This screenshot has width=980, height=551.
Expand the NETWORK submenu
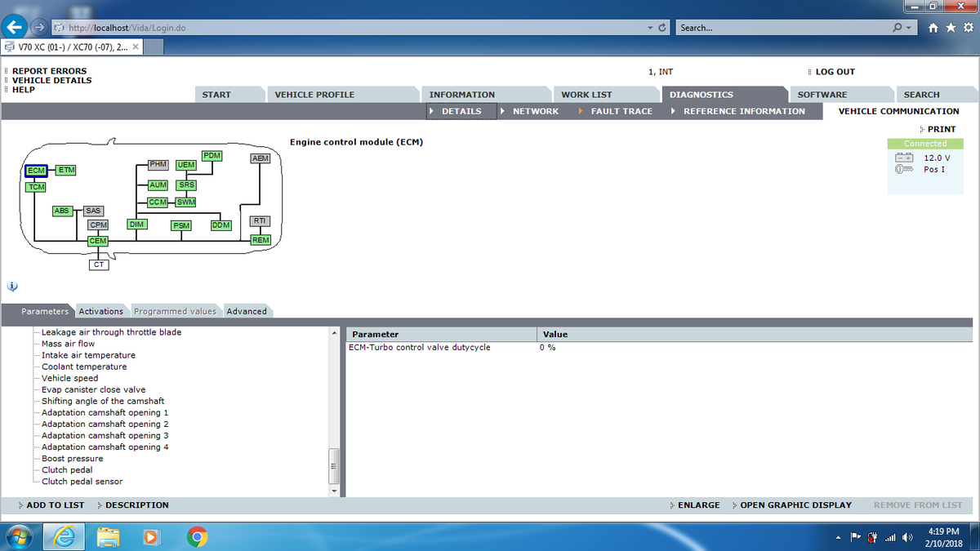tap(535, 111)
